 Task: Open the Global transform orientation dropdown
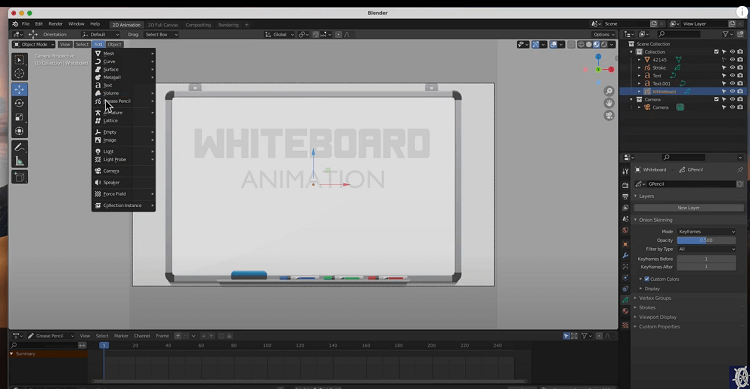[280, 34]
